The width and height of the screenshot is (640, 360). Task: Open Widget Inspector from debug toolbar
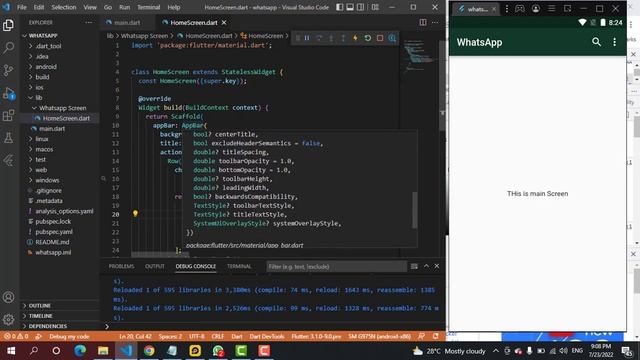click(392, 38)
